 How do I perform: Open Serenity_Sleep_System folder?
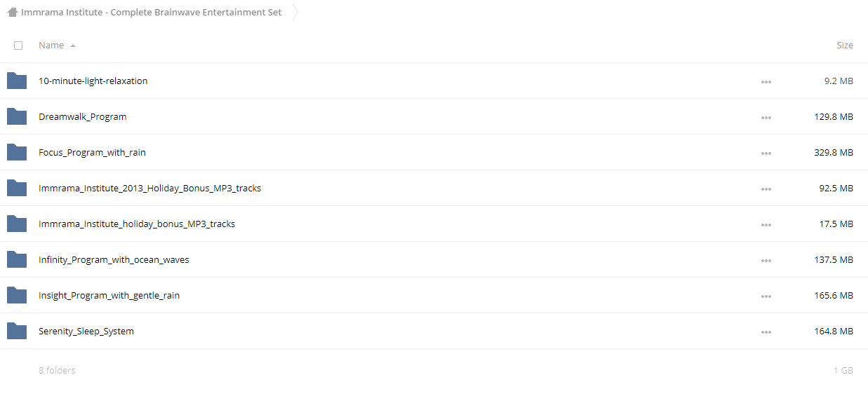click(x=86, y=331)
